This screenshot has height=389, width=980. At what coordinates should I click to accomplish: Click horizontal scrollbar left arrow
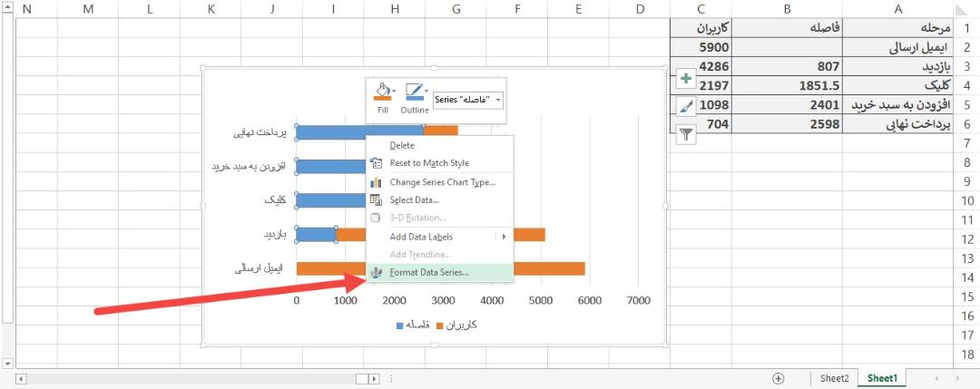pyautogui.click(x=21, y=378)
